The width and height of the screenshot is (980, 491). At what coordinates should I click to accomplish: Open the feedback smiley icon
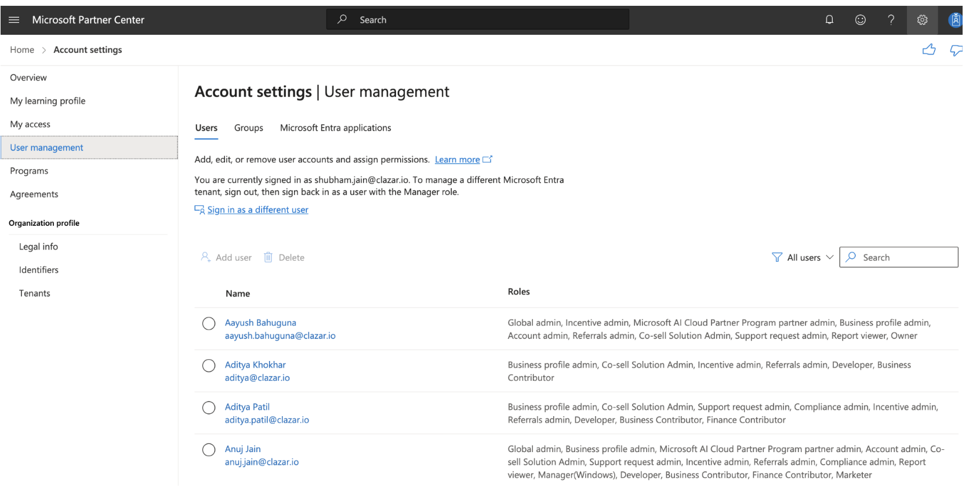(861, 20)
